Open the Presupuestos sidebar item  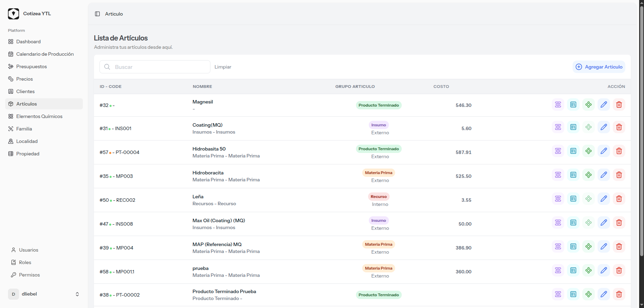31,66
